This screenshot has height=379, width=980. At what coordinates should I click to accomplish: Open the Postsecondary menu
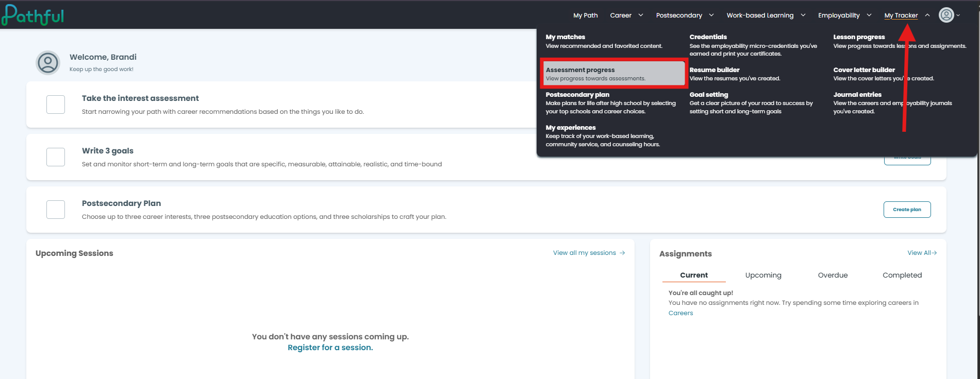pos(679,15)
